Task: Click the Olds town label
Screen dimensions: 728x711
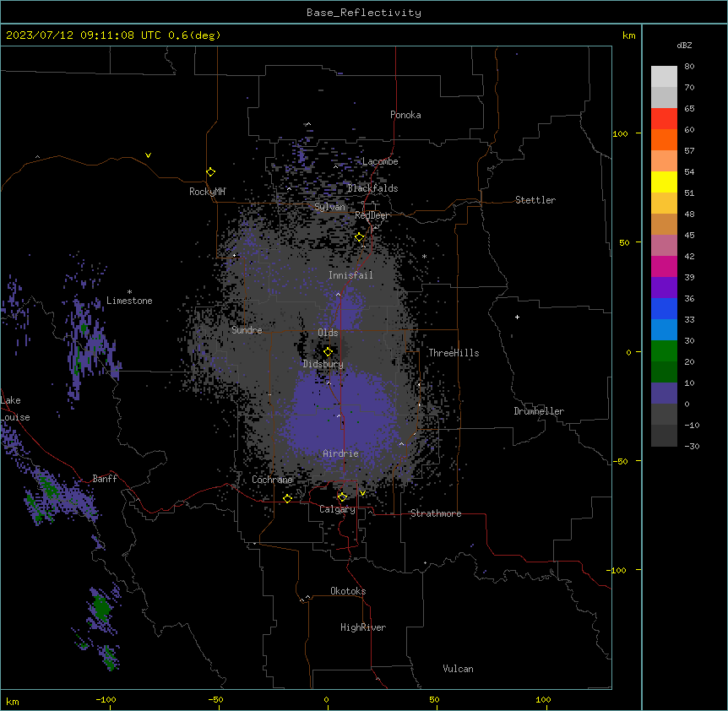Action: [x=328, y=333]
